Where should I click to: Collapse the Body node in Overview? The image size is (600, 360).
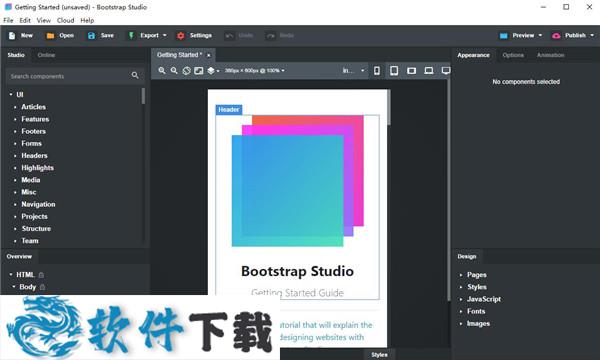point(14,287)
